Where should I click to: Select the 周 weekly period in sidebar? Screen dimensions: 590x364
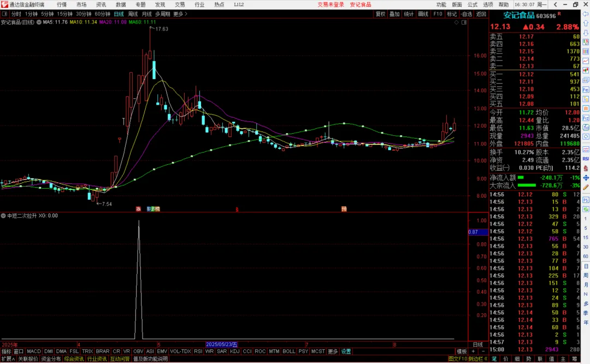[x=586, y=276]
